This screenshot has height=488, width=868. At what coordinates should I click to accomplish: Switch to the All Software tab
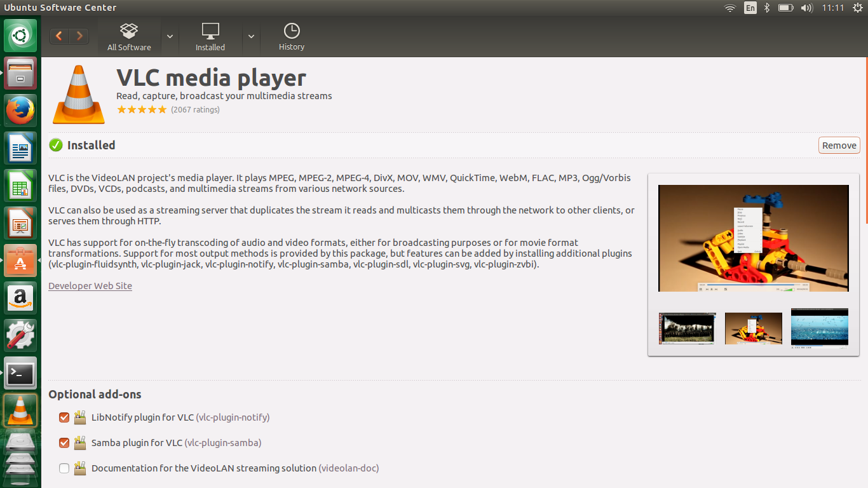pyautogui.click(x=129, y=36)
